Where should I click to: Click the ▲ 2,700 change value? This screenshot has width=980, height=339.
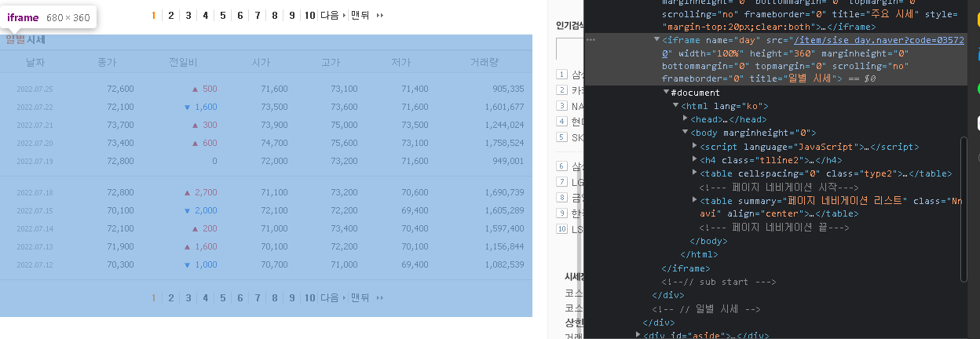pyautogui.click(x=200, y=193)
